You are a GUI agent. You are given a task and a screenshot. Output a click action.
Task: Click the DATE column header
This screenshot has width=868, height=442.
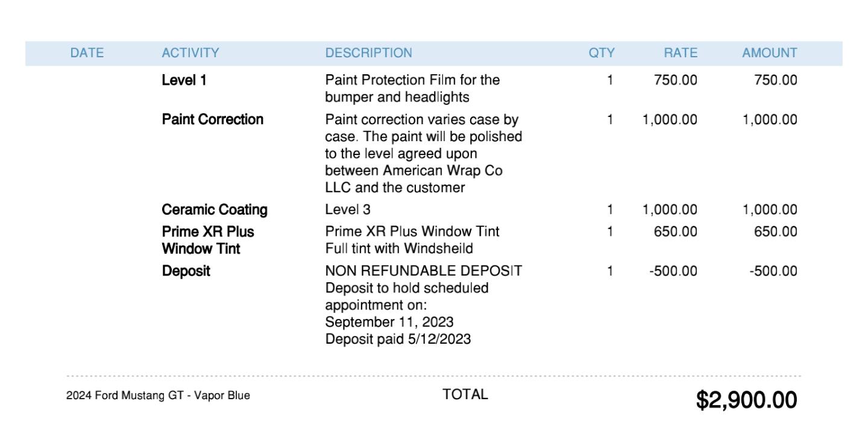click(x=87, y=53)
